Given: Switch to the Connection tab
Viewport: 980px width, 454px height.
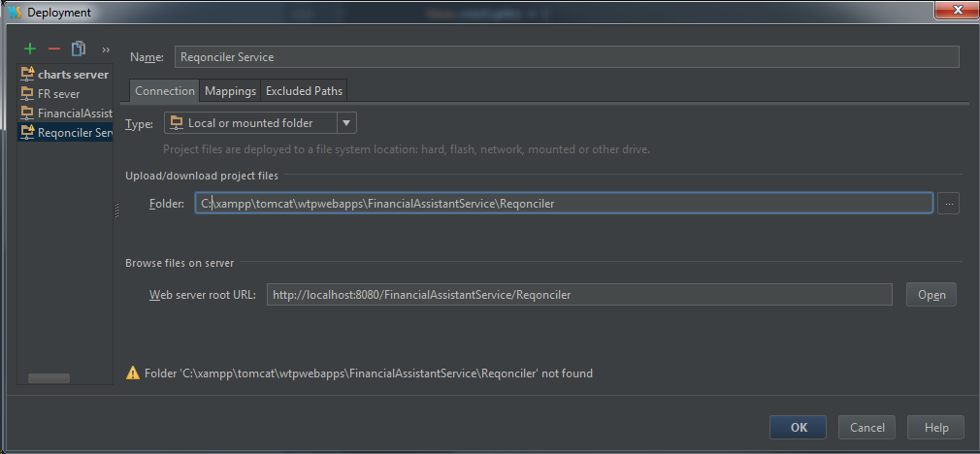Looking at the screenshot, I should point(165,91).
